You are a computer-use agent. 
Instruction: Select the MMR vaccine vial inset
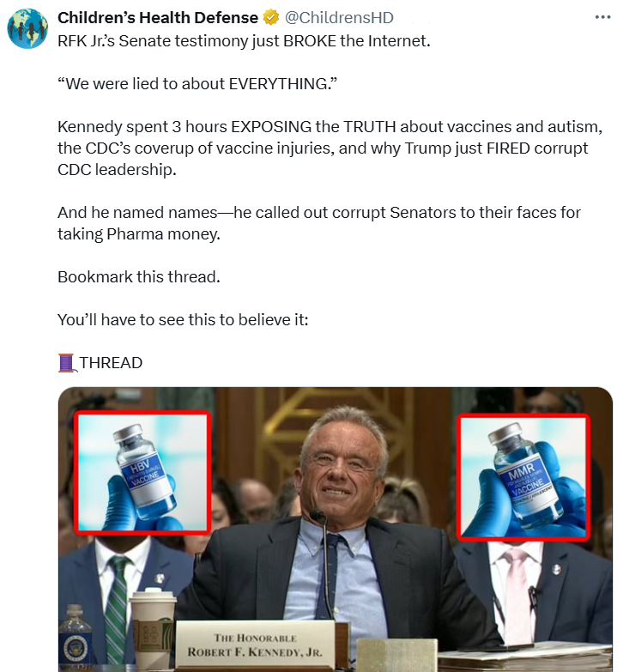523,476
